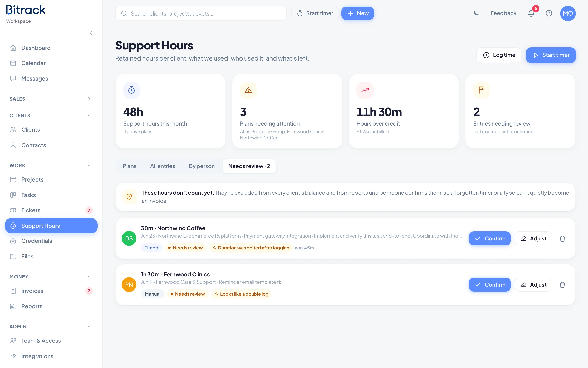Adjust the Northwind Coffee 30m entry

(x=533, y=239)
